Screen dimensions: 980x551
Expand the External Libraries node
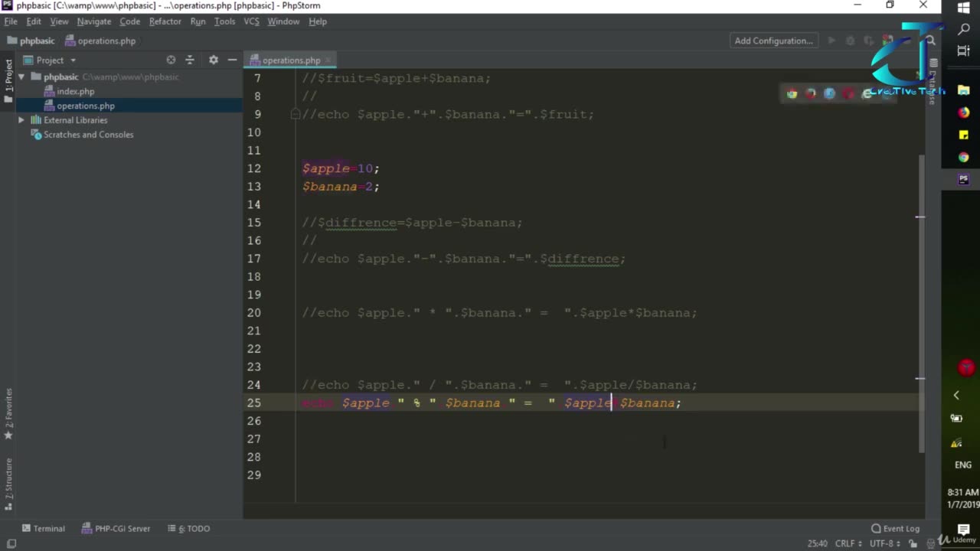tap(21, 120)
